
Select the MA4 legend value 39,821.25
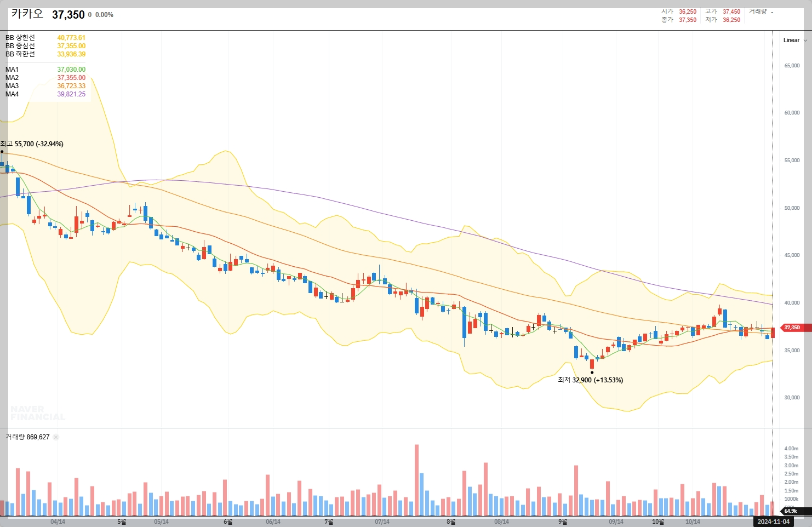pyautogui.click(x=71, y=94)
